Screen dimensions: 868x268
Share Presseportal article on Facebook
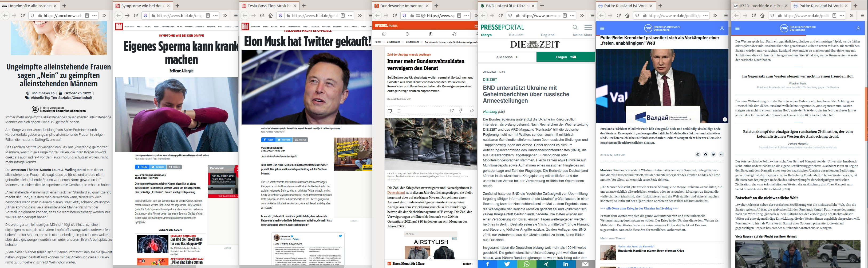487,264
